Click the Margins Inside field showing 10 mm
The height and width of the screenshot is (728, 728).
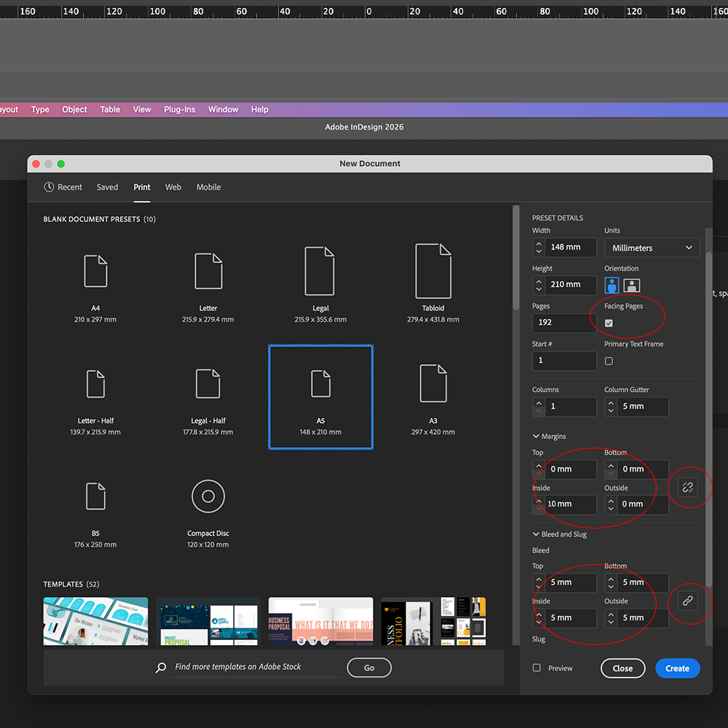[x=571, y=505]
